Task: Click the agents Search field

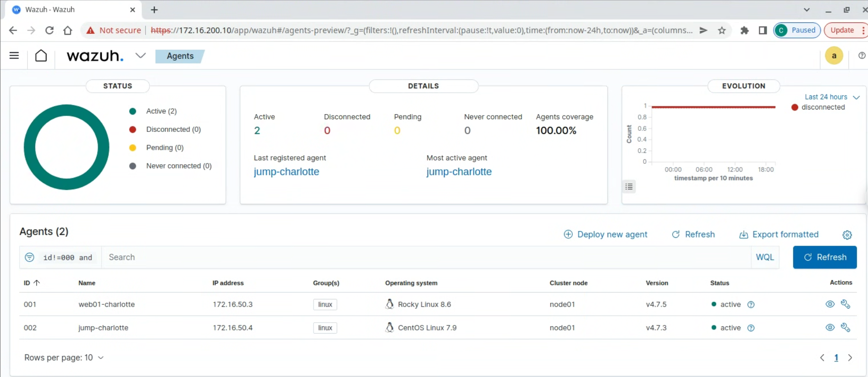Action: coord(426,257)
